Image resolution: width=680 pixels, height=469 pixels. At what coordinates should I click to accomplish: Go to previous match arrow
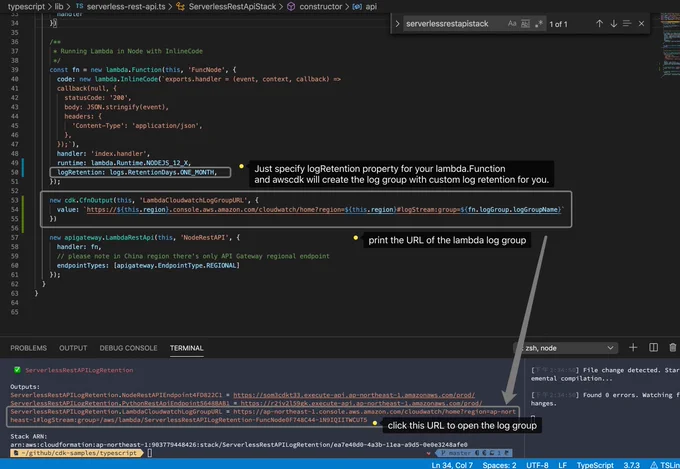tap(599, 23)
